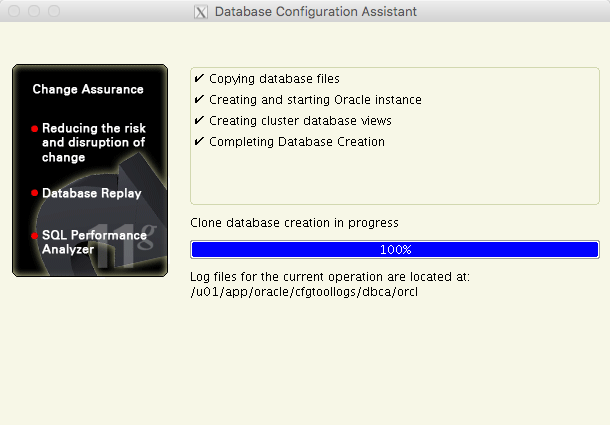Click red bullet beside Reducing the risk
This screenshot has width=610, height=425.
35,129
